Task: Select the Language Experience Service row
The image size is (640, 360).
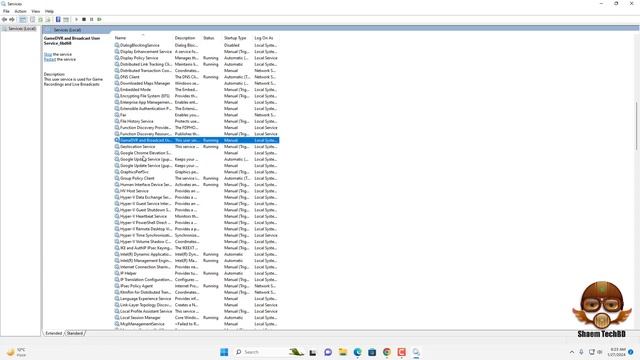Action: tap(196, 298)
